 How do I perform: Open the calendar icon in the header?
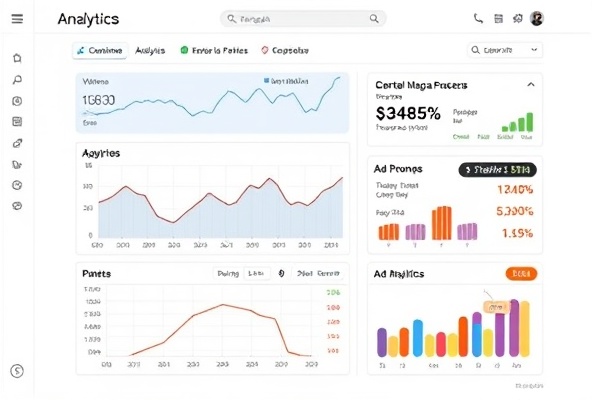click(x=498, y=19)
